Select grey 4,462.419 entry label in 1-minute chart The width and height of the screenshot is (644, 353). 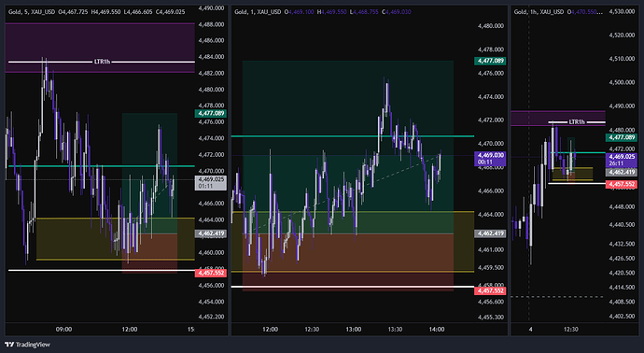[490, 233]
